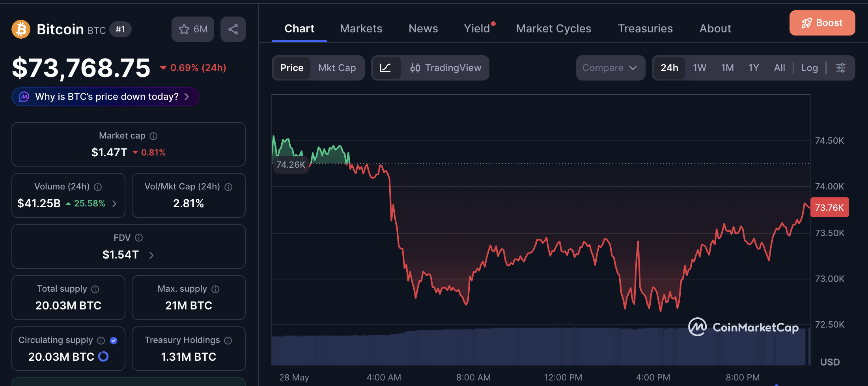Toggle Log scale on chart
This screenshot has width=868, height=386.
point(810,68)
